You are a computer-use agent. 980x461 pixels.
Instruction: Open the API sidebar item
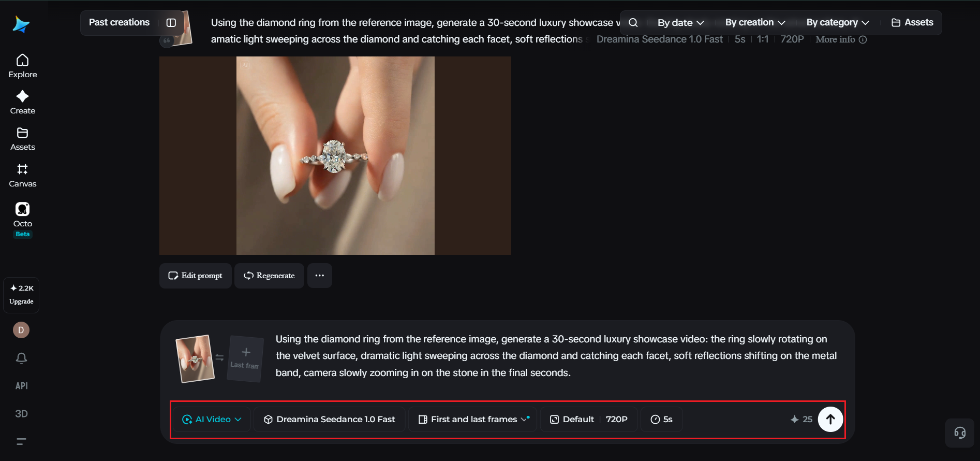21,386
